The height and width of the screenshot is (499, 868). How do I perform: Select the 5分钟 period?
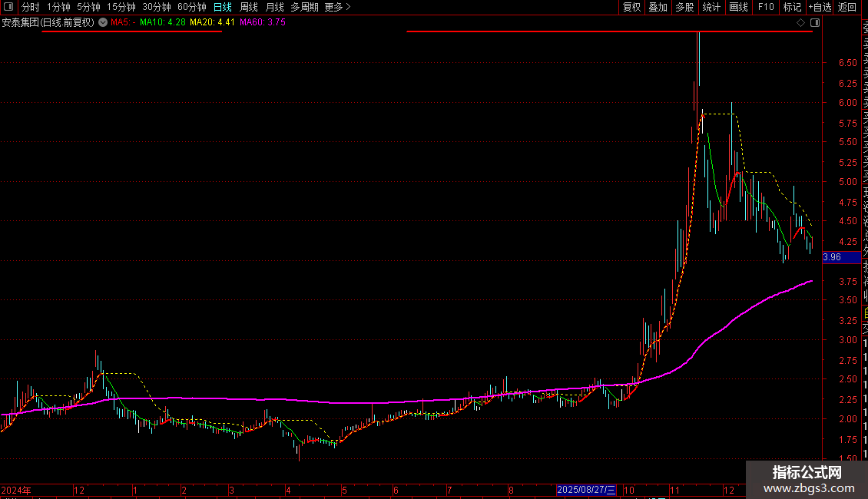point(88,7)
